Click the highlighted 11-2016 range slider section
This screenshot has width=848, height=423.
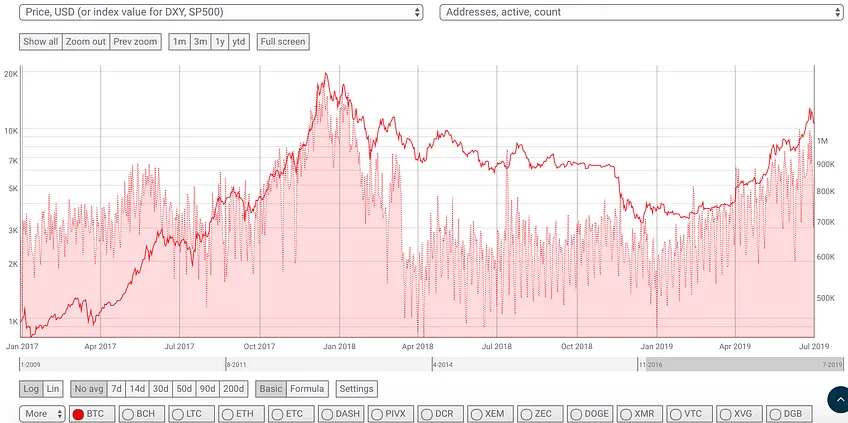740,364
